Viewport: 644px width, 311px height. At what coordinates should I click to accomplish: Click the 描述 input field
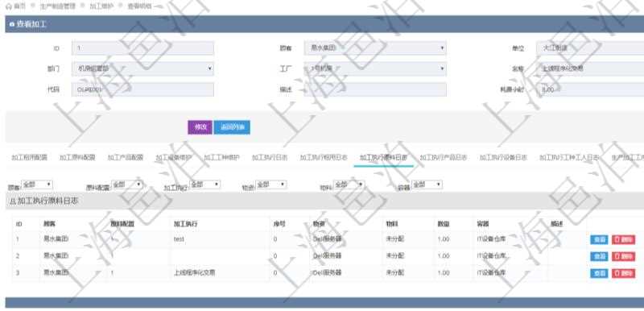click(x=375, y=89)
